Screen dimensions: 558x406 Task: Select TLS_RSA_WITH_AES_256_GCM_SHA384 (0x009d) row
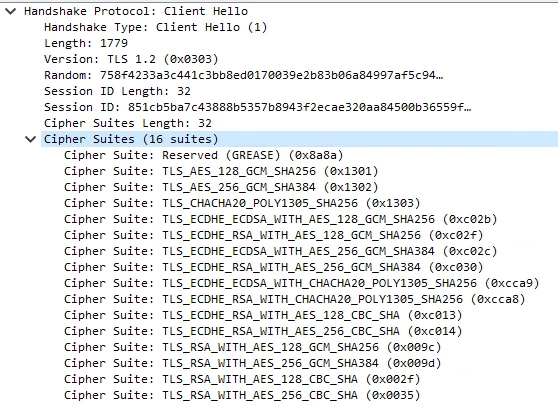click(253, 363)
